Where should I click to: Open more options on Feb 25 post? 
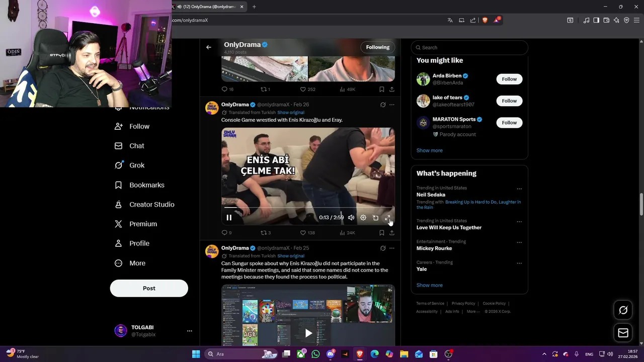(392, 248)
